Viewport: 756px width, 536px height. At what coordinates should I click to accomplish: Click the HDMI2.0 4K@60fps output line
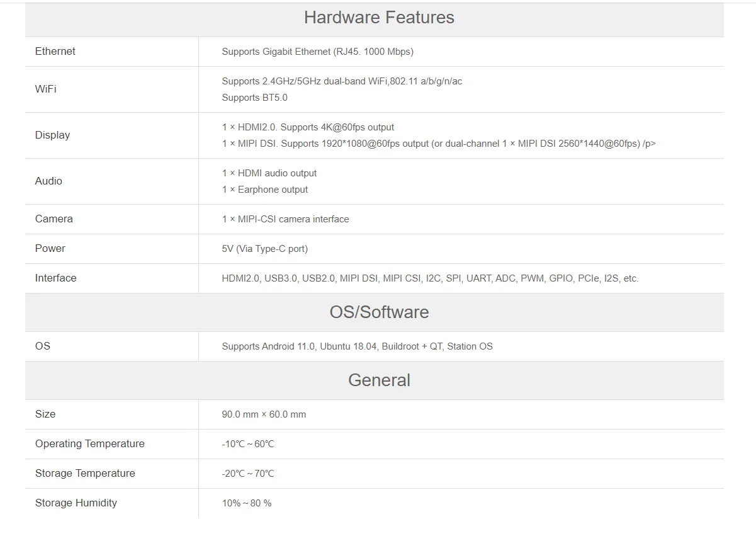pos(308,127)
